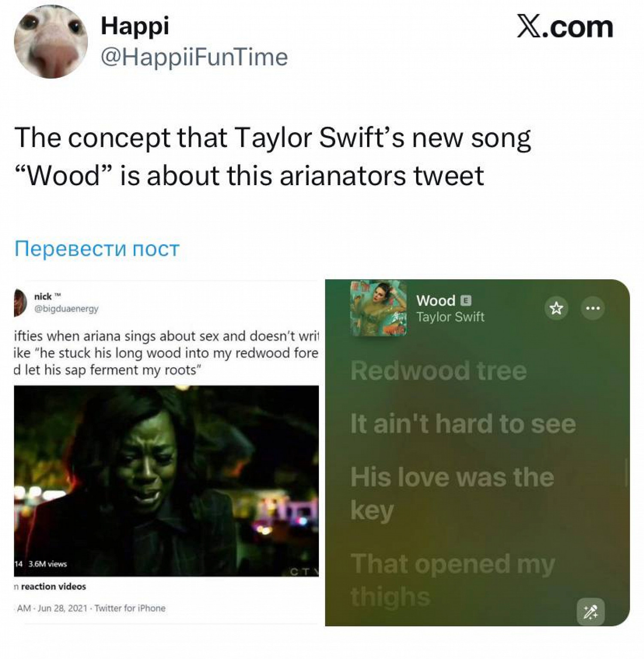Viewport: 644px width, 659px height.
Task: Click the X.com logo
Action: (565, 27)
